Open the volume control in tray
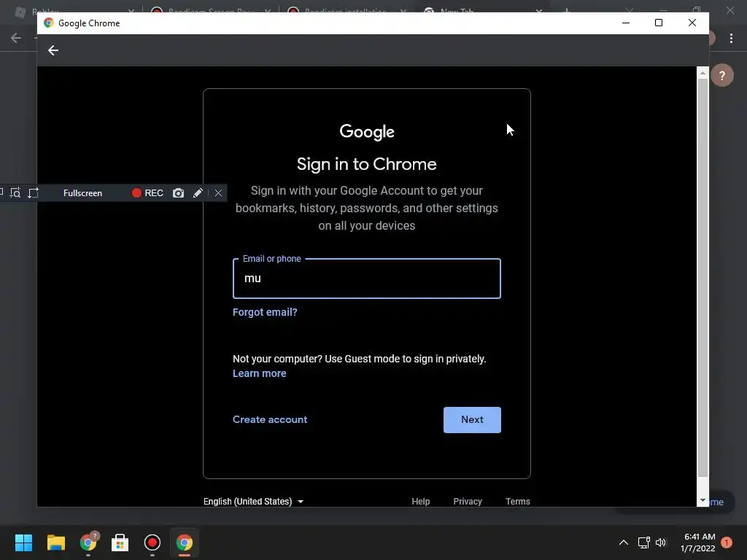 [x=661, y=542]
